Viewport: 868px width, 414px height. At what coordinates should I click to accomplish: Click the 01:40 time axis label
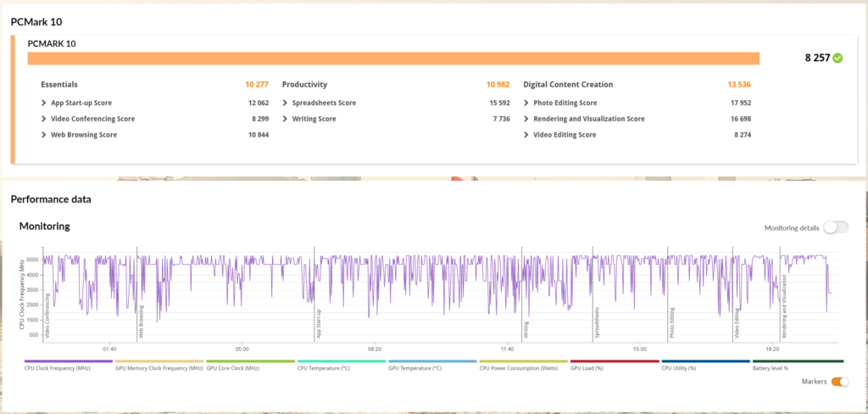click(109, 350)
